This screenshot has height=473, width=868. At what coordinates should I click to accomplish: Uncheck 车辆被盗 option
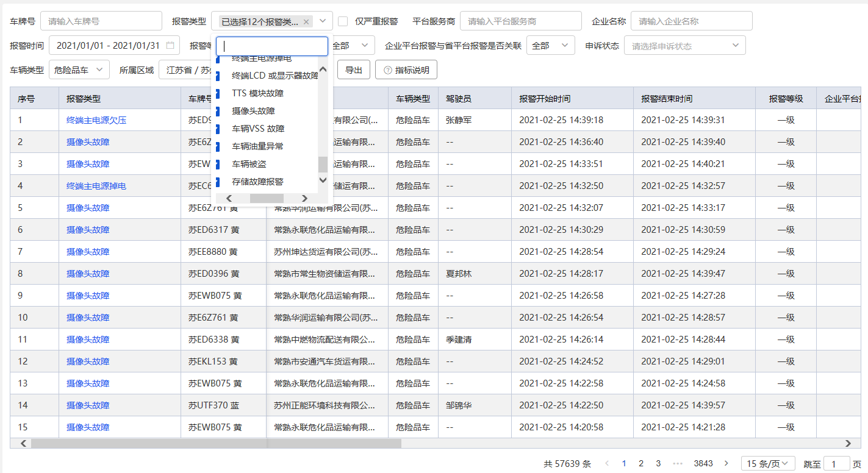[x=218, y=164]
